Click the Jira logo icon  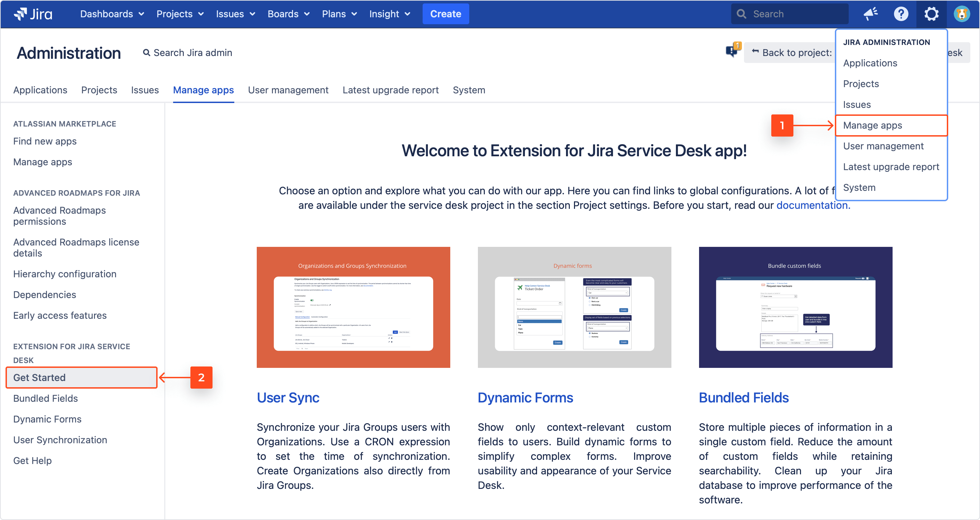click(x=20, y=14)
